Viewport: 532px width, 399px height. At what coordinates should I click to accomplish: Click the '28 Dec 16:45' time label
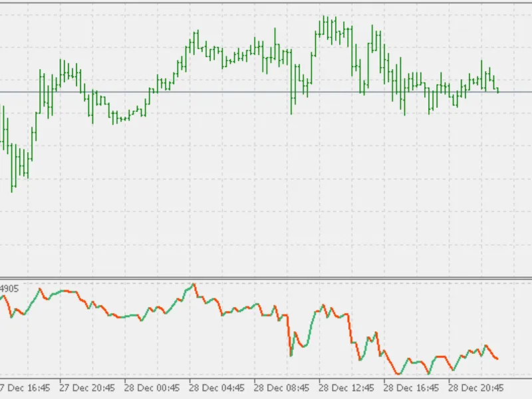point(411,388)
